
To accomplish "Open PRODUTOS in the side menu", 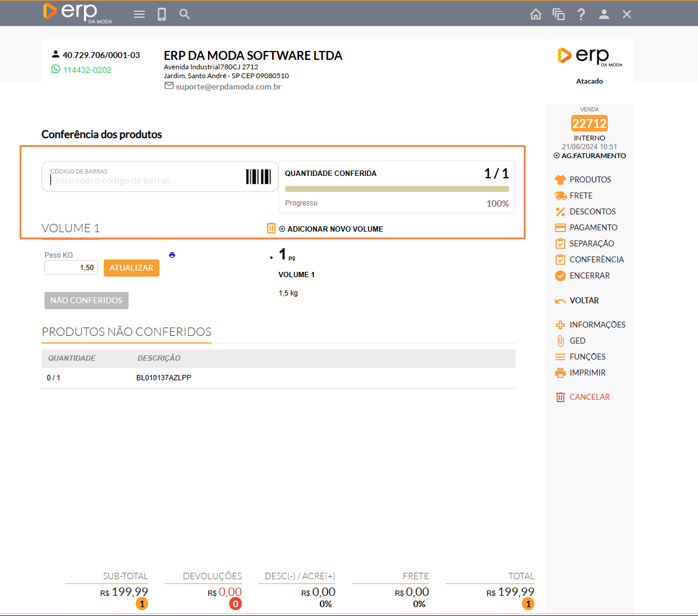I will click(x=590, y=179).
